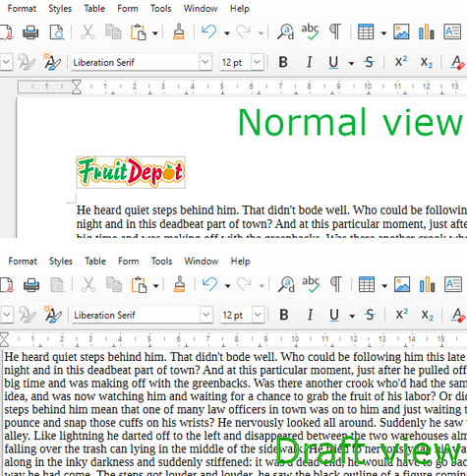This screenshot has height=476, width=467.
Task: Expand underline style dropdown in Draft view window
Action: point(352,316)
